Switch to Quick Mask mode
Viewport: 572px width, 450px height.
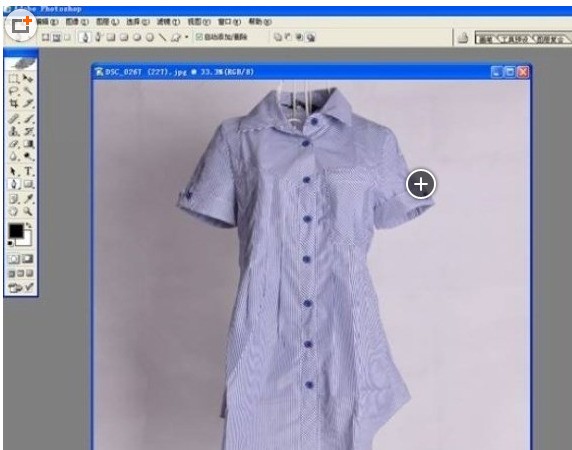pyautogui.click(x=28, y=259)
